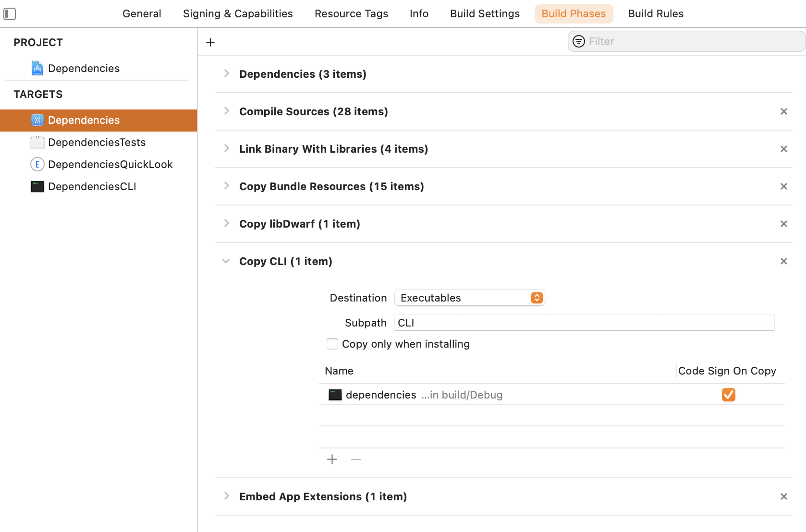Collapse the Copy CLI section

click(226, 261)
